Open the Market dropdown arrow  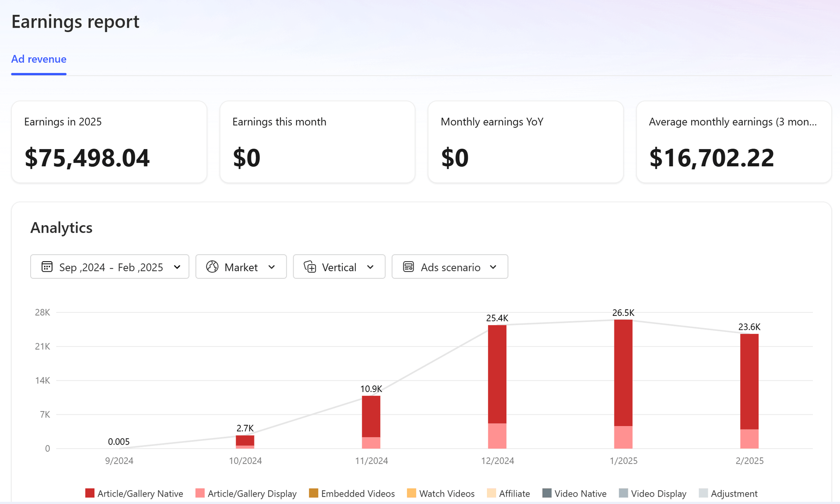coord(272,267)
